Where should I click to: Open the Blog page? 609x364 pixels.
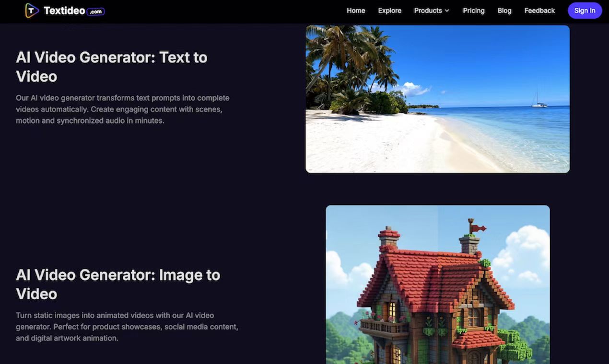click(504, 10)
